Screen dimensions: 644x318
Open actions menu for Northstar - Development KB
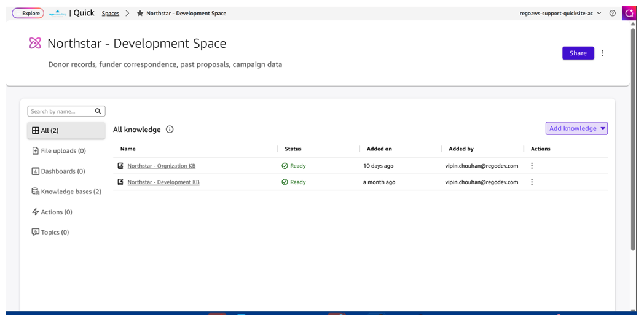click(x=532, y=182)
